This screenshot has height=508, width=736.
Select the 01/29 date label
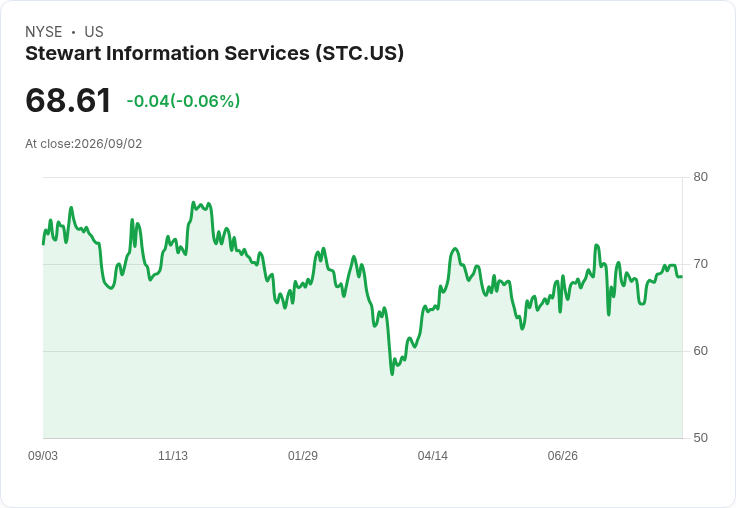(x=303, y=456)
